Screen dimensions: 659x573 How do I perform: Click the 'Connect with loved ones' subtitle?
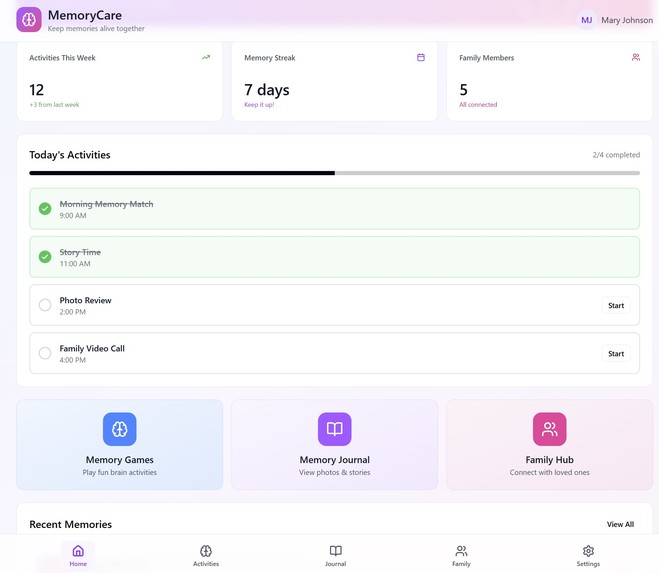[x=550, y=472]
